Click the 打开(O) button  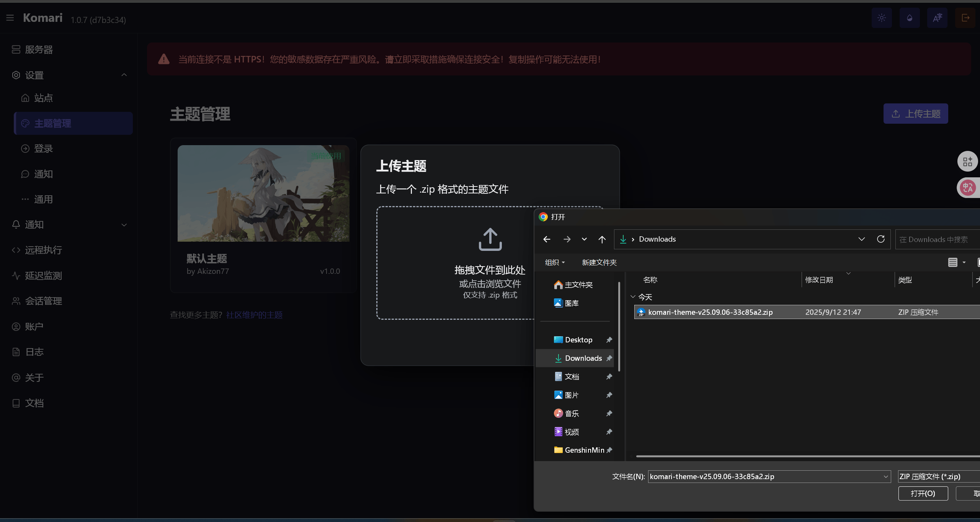point(923,493)
